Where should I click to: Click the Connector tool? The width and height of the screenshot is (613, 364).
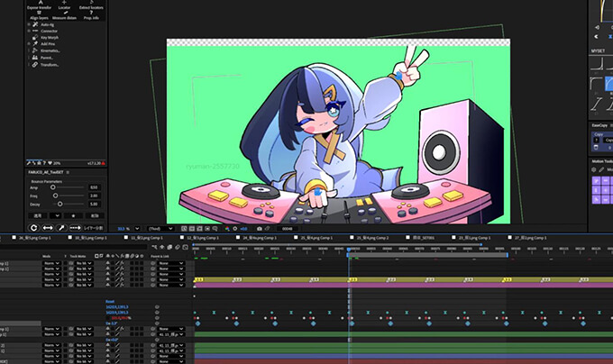(x=51, y=31)
